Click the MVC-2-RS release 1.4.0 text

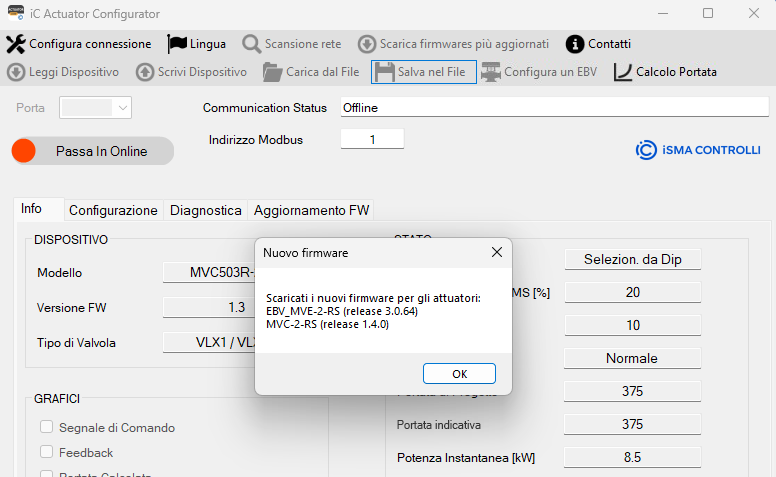pos(328,324)
